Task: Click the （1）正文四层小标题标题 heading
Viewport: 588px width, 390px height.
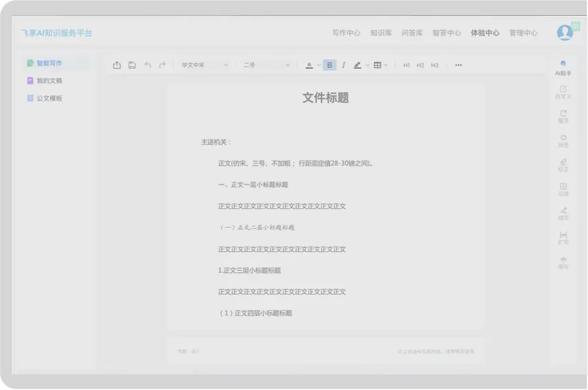Action: tap(256, 313)
